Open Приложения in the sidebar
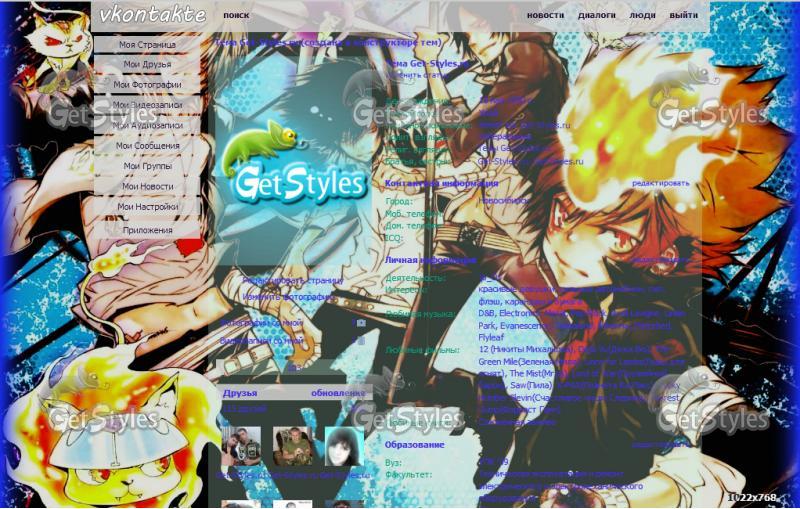The height and width of the screenshot is (509, 800). [147, 230]
